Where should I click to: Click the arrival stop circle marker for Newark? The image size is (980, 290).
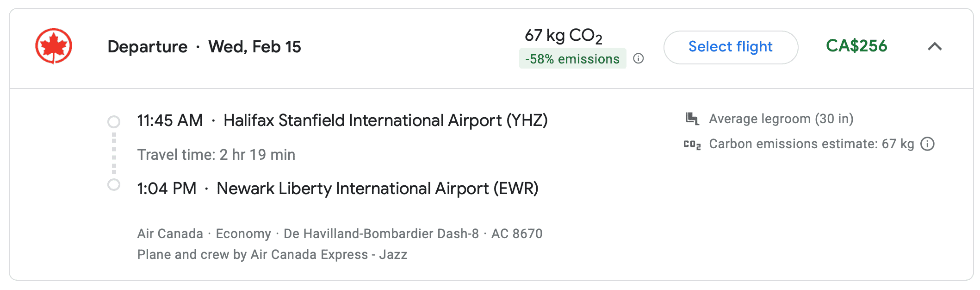pos(114,185)
